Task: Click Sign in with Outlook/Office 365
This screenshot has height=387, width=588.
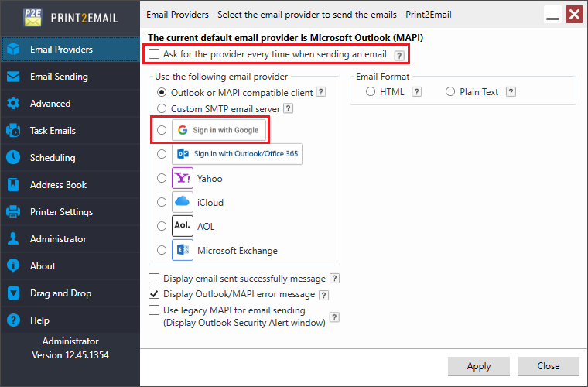Action: 237,154
